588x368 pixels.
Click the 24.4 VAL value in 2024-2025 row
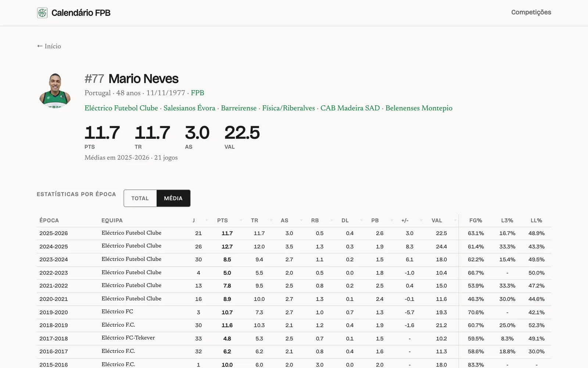[x=441, y=247]
